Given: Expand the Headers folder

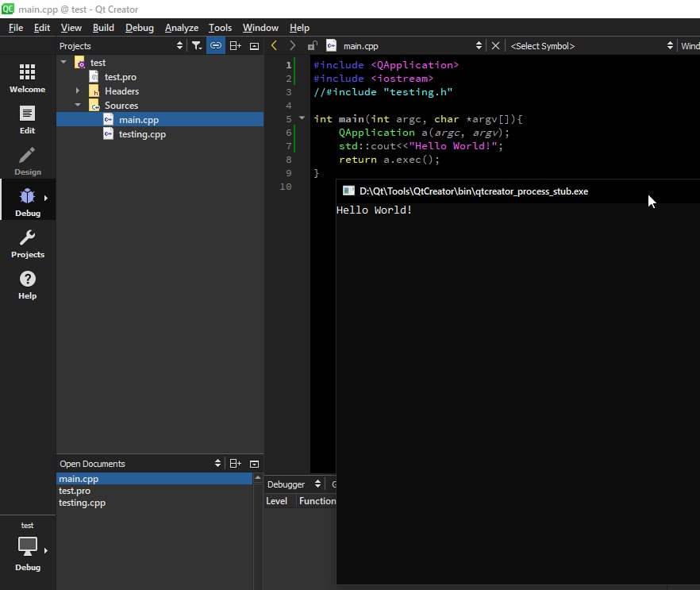Looking at the screenshot, I should [x=78, y=91].
